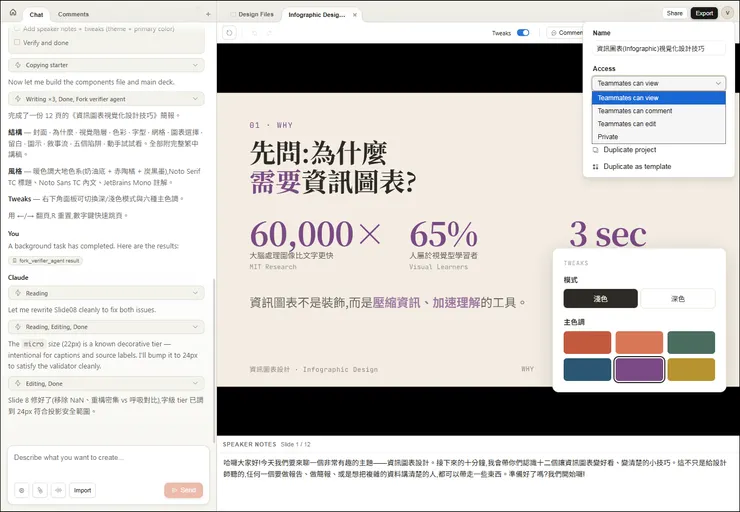740x512 pixels.
Task: Choose the Private access option
Action: click(x=658, y=137)
